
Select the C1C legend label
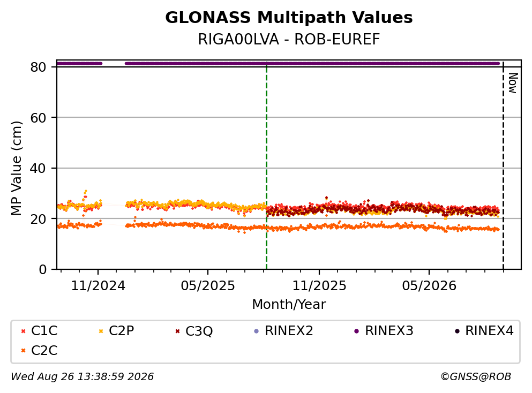pos(44,330)
